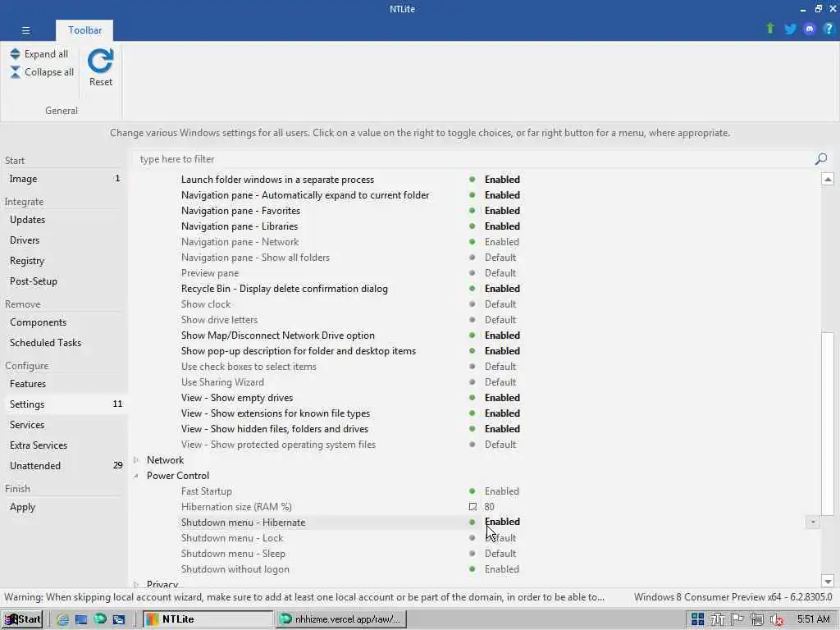
Task: Click the taskbar clock 5:51 AM
Action: coord(813,619)
